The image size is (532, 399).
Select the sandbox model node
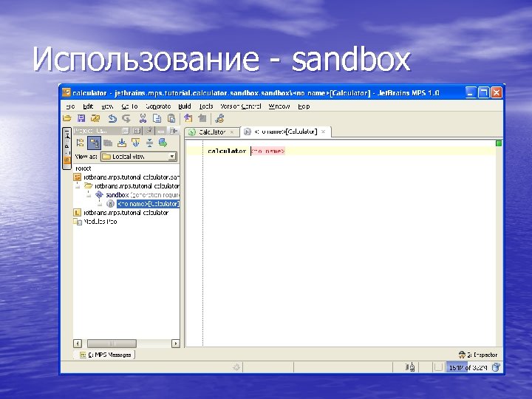tap(137, 195)
